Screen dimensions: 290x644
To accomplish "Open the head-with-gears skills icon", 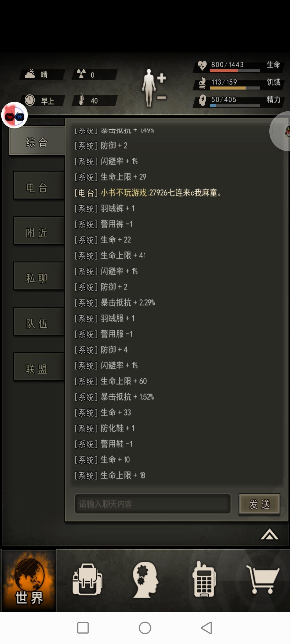I will [145, 580].
